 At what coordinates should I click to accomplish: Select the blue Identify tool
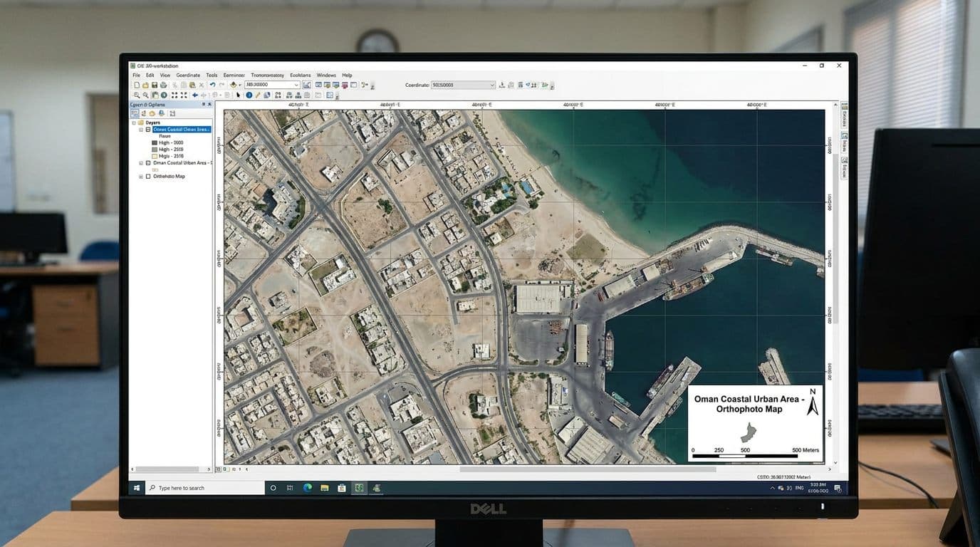pos(249,95)
